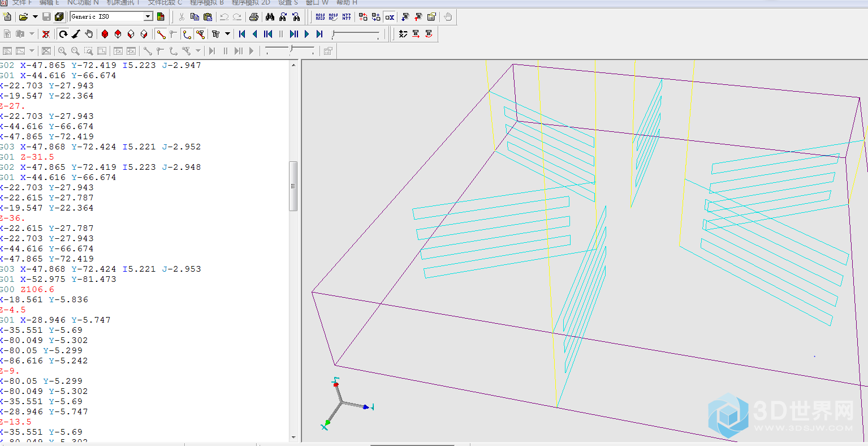Click the N?? block number icon
868x446 pixels.
click(346, 17)
